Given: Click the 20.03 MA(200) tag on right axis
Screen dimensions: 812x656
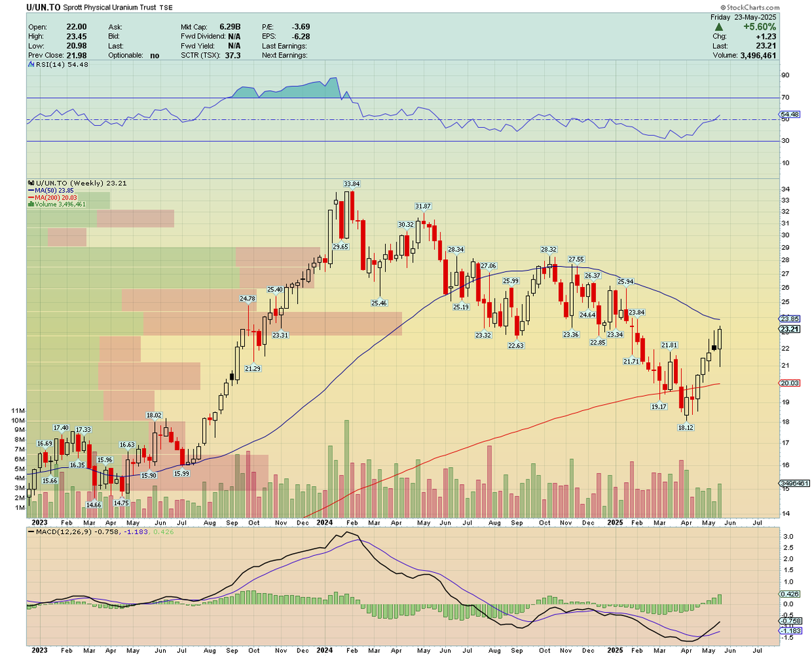Looking at the screenshot, I should (x=790, y=383).
